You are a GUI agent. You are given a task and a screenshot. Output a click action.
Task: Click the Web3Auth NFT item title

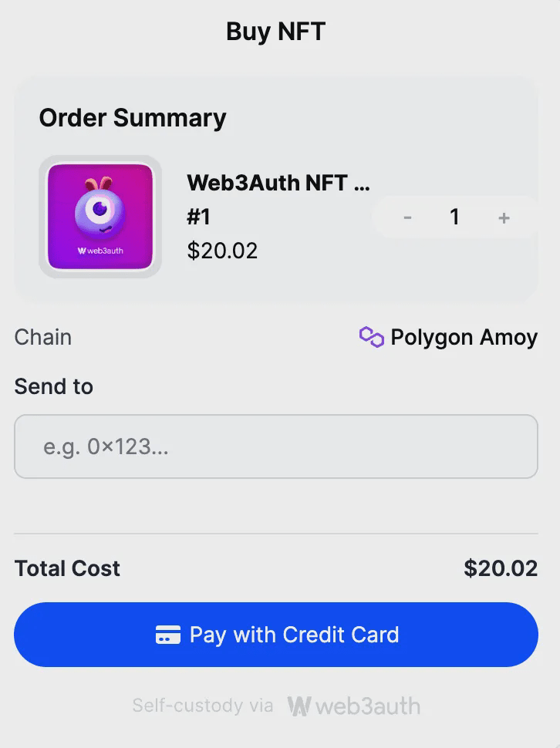pos(278,183)
